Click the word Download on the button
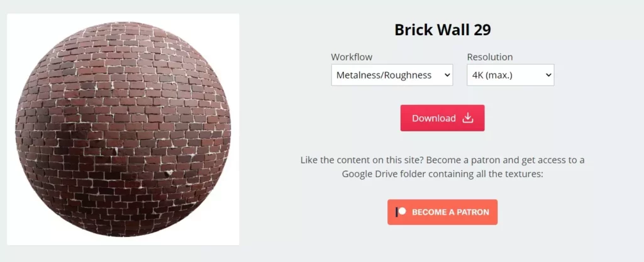 (x=434, y=119)
